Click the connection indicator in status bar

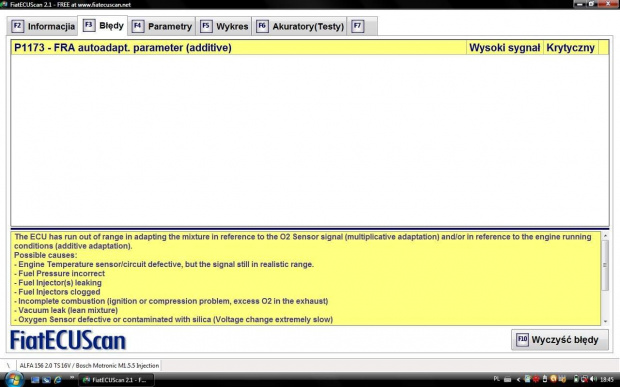[x=8, y=366]
